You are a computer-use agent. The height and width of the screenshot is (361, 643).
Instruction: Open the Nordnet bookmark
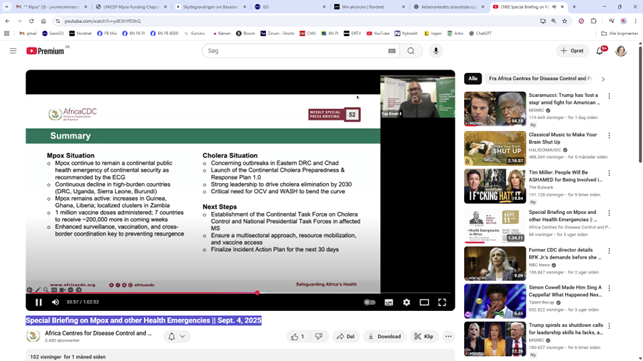80,33
